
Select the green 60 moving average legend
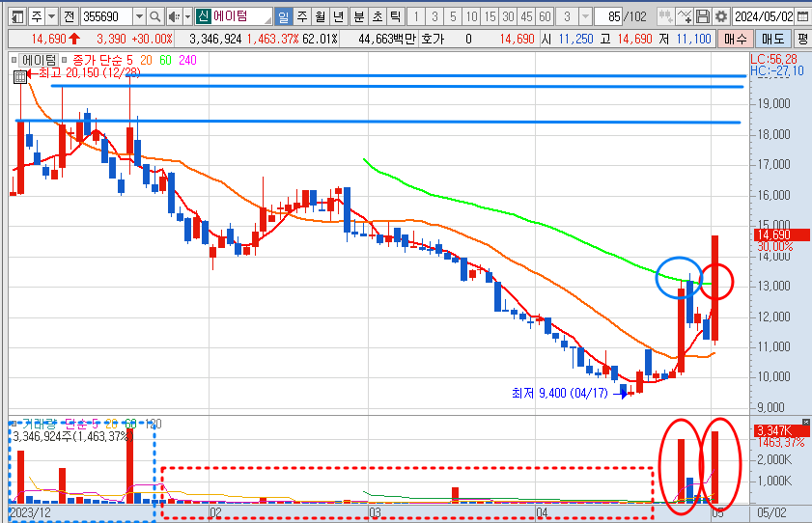pyautogui.click(x=165, y=60)
